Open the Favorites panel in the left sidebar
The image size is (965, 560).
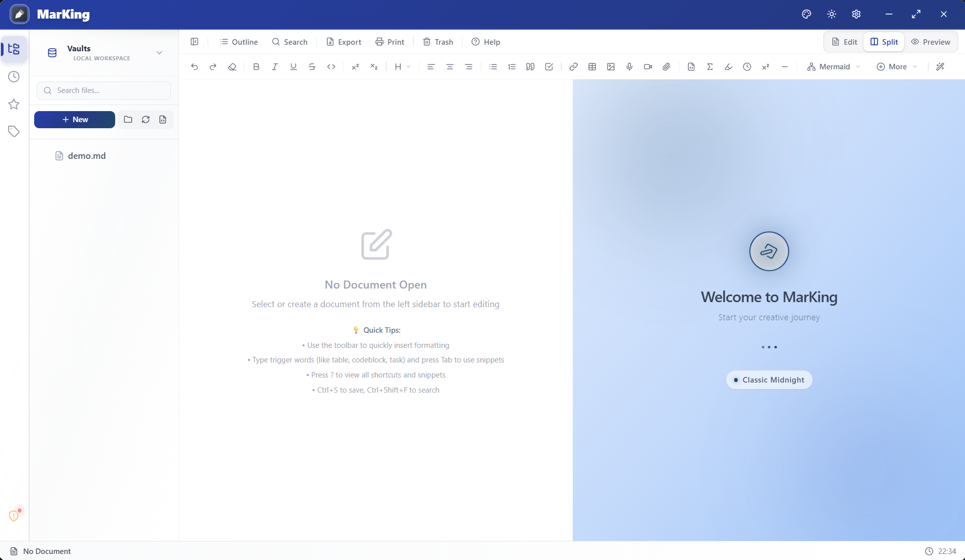14,104
